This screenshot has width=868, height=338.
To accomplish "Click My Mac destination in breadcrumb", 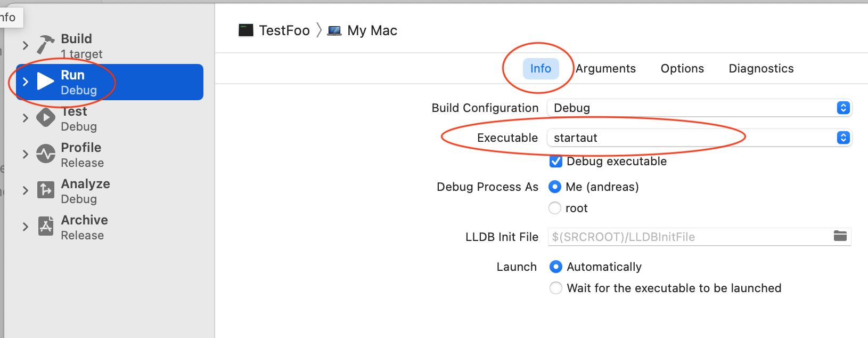I will 372,30.
